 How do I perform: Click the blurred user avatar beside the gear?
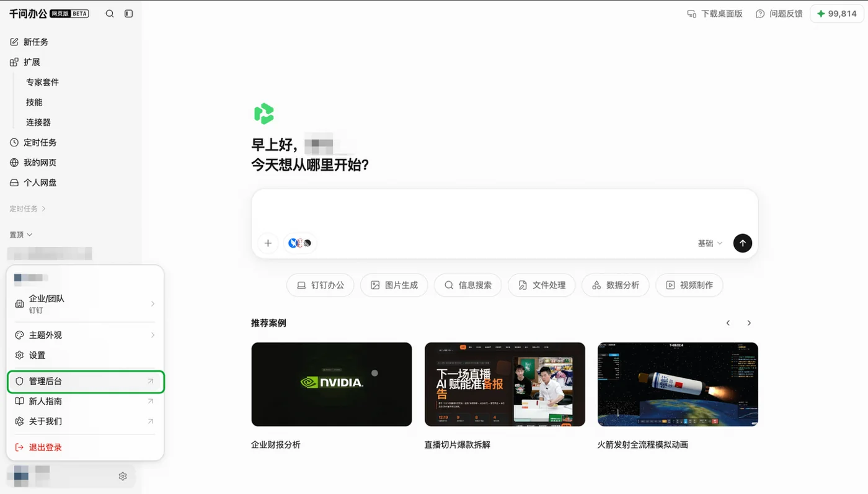[x=21, y=476]
